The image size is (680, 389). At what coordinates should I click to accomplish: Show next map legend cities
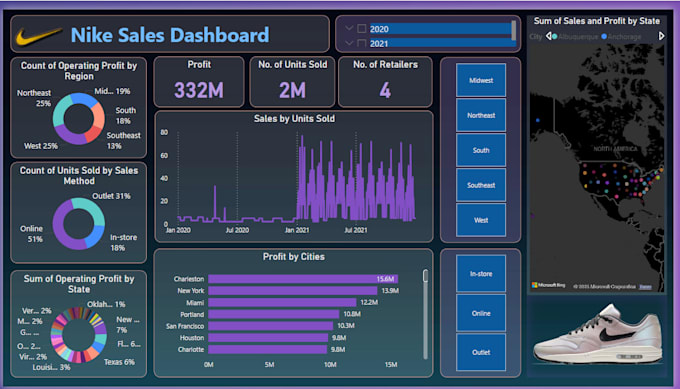click(x=661, y=36)
